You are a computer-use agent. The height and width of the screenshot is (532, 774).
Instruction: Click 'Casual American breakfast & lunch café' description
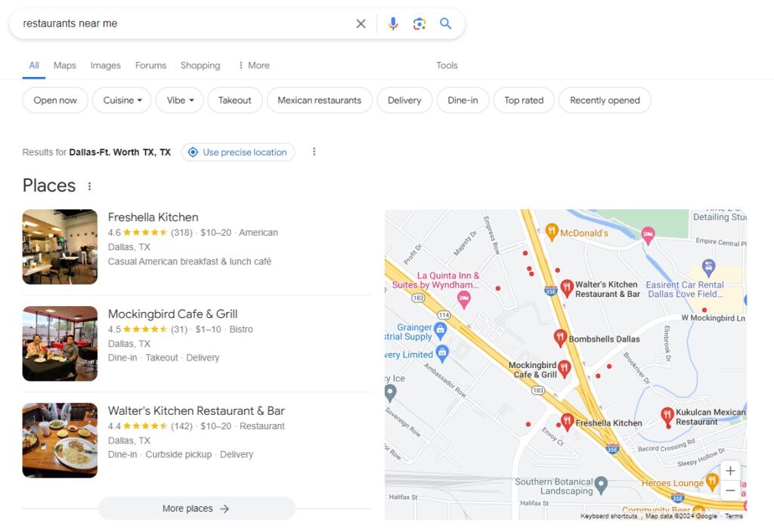[190, 261]
